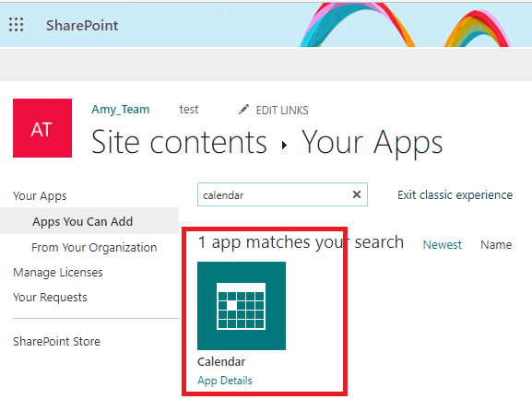
Task: Click the Calendar app name
Action: pyautogui.click(x=221, y=362)
